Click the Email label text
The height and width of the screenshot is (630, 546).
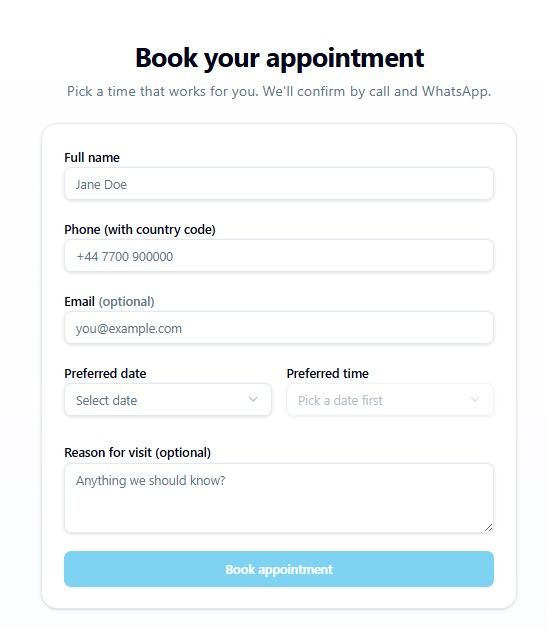pos(80,301)
